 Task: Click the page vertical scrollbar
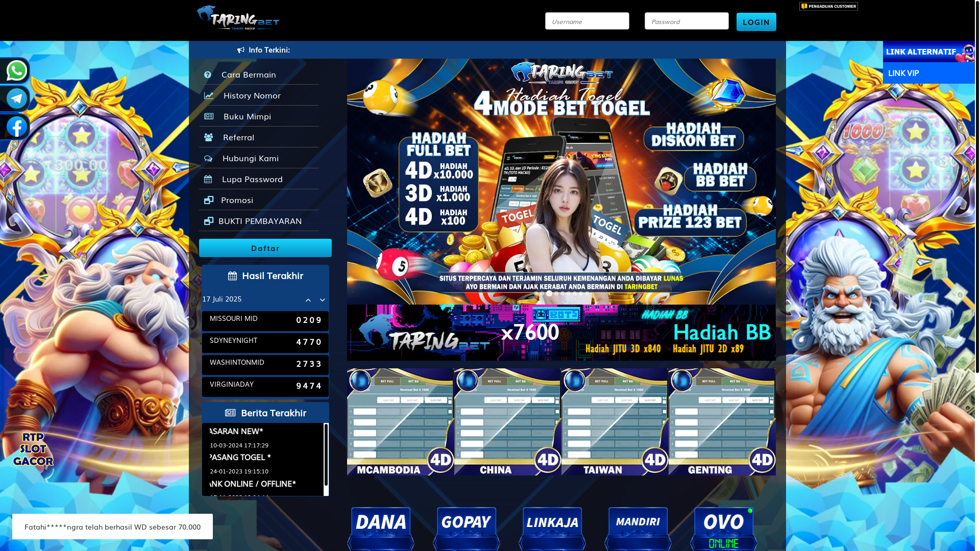977,186
